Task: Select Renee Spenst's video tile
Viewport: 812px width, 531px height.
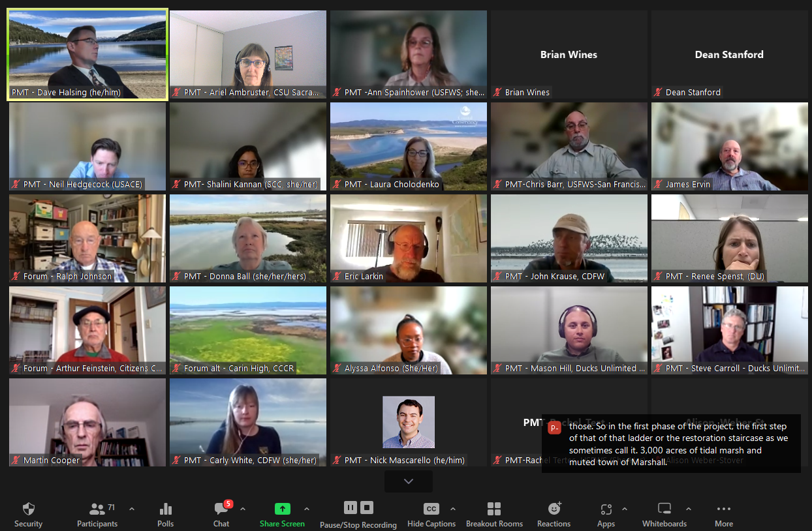Action: pyautogui.click(x=730, y=239)
